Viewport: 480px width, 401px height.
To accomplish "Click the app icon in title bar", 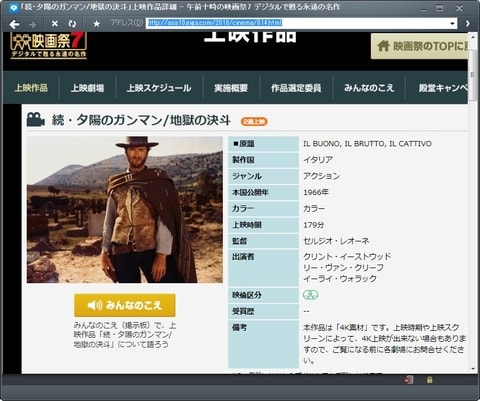I will click(14, 8).
